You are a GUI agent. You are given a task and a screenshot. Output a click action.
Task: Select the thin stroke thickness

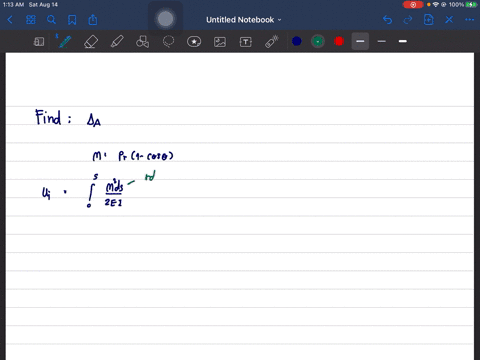tap(382, 41)
